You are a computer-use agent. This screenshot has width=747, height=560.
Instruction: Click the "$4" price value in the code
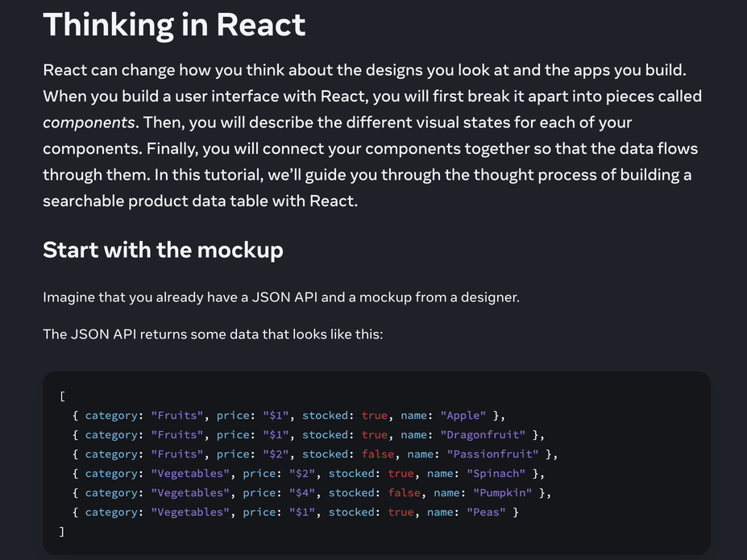click(x=302, y=493)
